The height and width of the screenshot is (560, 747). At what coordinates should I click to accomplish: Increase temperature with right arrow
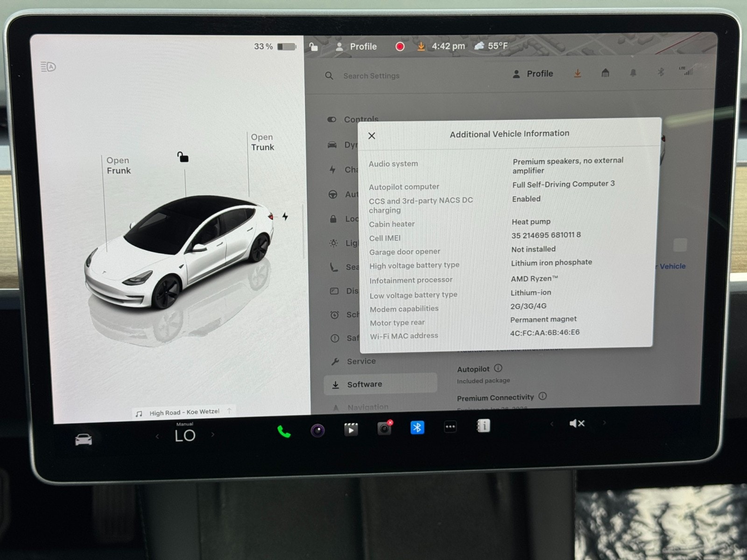[213, 434]
